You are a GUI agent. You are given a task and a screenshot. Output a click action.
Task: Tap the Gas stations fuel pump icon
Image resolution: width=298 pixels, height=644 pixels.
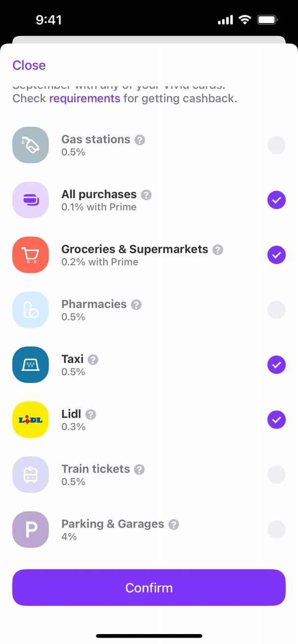click(x=30, y=145)
